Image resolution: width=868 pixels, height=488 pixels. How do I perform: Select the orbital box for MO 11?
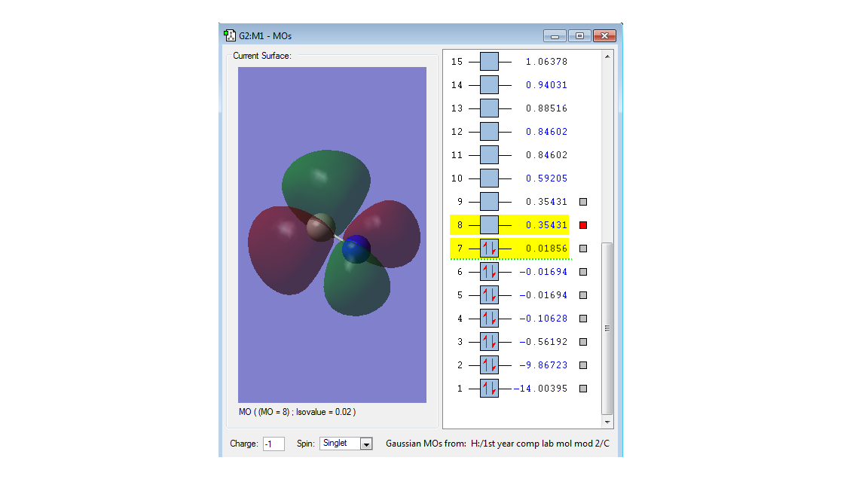click(489, 155)
